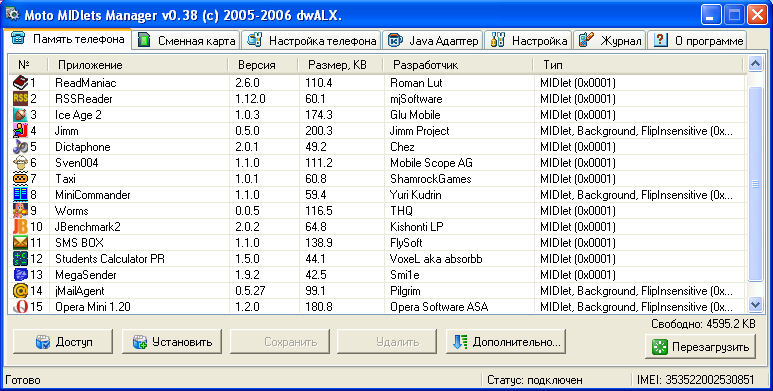This screenshot has height=391, width=773.
Task: Click the list scrollbar down arrow
Action: click(755, 305)
